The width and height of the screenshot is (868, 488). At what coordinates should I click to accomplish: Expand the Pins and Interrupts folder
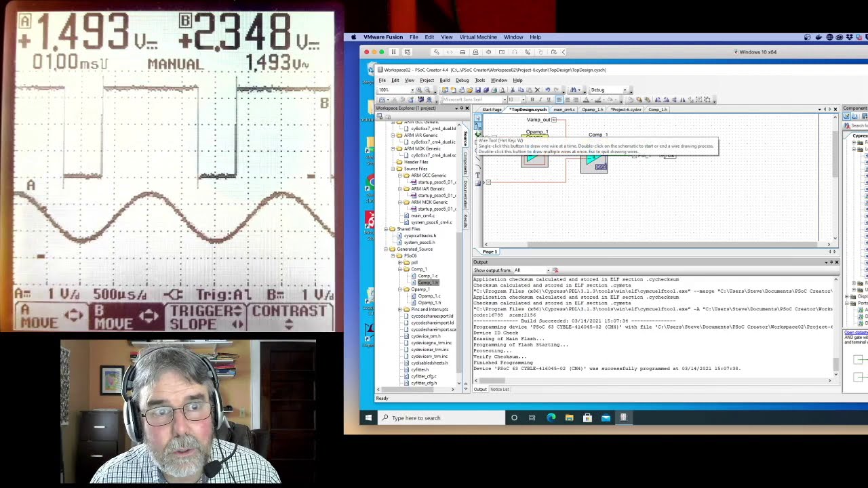[x=400, y=309]
